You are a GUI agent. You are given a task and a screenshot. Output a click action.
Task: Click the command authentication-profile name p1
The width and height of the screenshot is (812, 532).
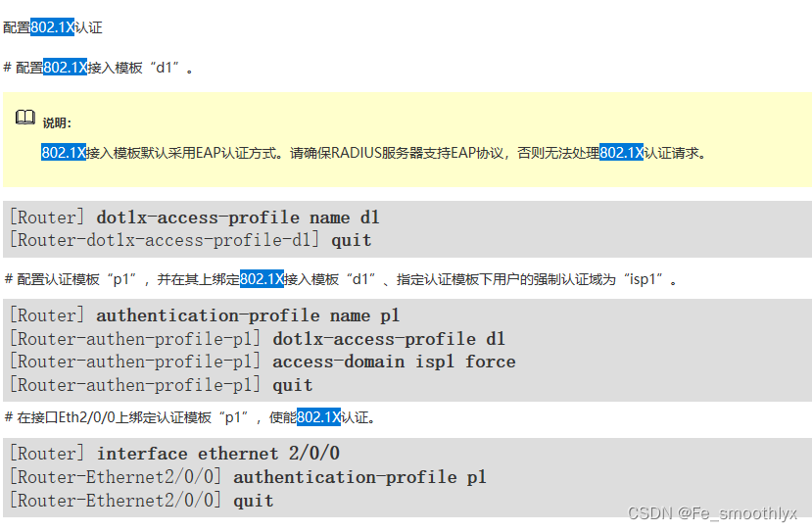click(248, 315)
